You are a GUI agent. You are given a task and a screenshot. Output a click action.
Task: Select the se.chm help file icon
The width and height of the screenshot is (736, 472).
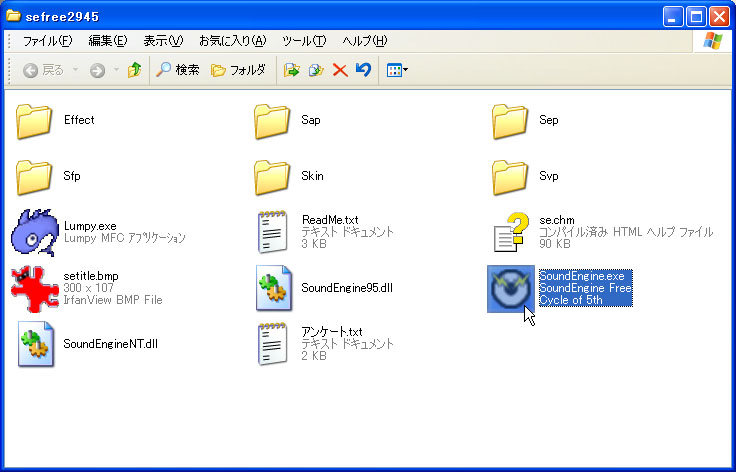point(511,232)
